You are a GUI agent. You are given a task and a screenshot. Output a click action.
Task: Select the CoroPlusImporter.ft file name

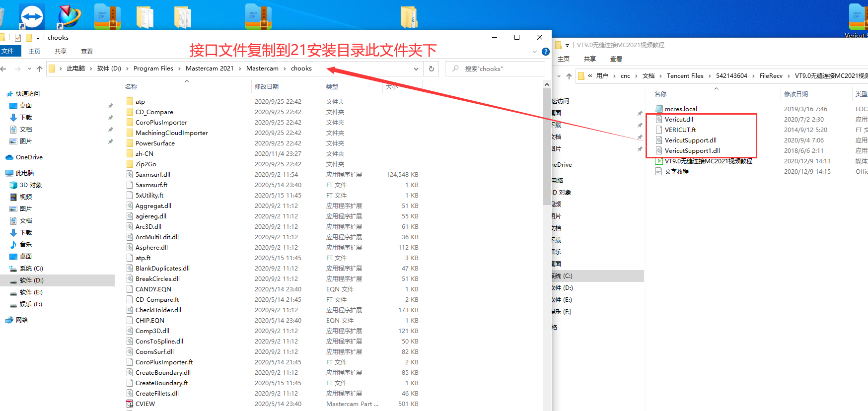click(164, 362)
